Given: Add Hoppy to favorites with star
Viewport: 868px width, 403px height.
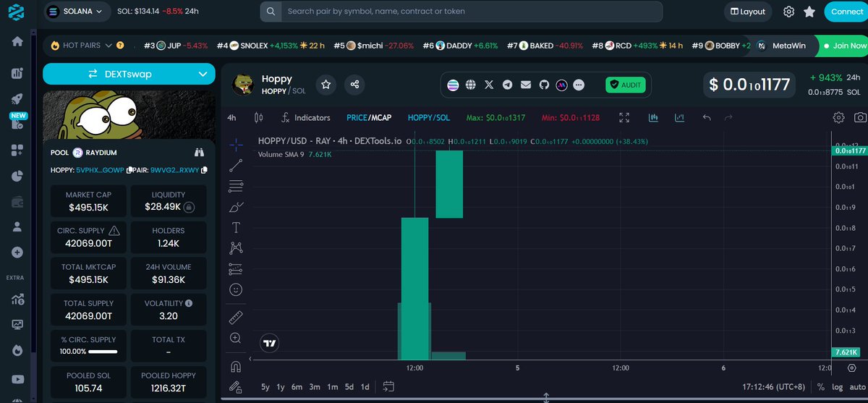Looking at the screenshot, I should 326,85.
